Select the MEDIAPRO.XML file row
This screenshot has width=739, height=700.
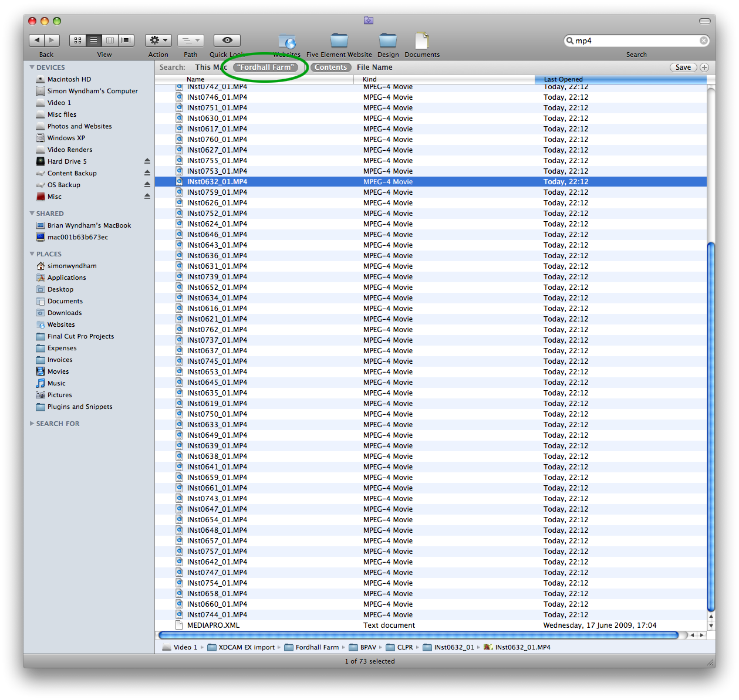tap(214, 625)
